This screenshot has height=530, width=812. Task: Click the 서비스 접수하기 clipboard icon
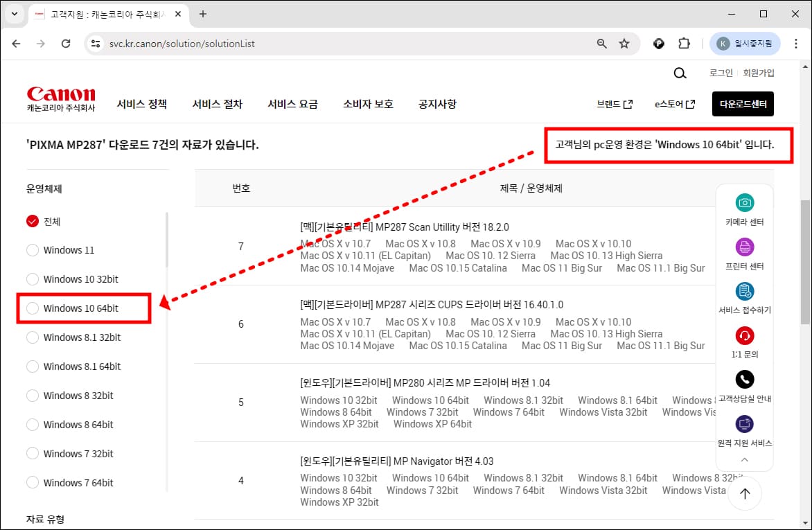(x=745, y=291)
